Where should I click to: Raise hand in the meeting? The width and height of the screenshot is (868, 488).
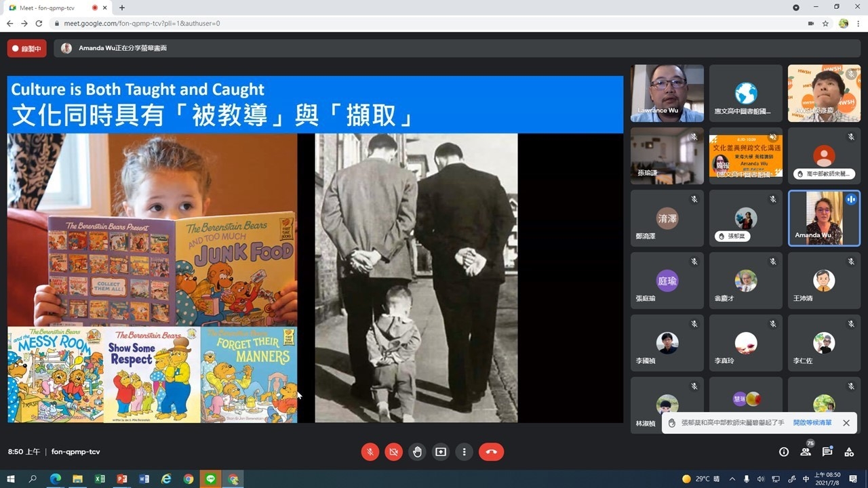[417, 452]
